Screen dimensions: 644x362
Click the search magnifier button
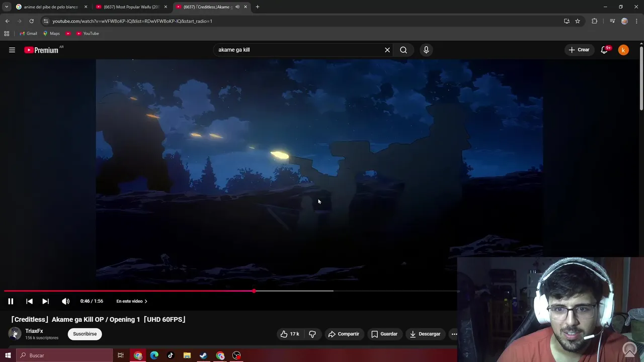point(404,50)
